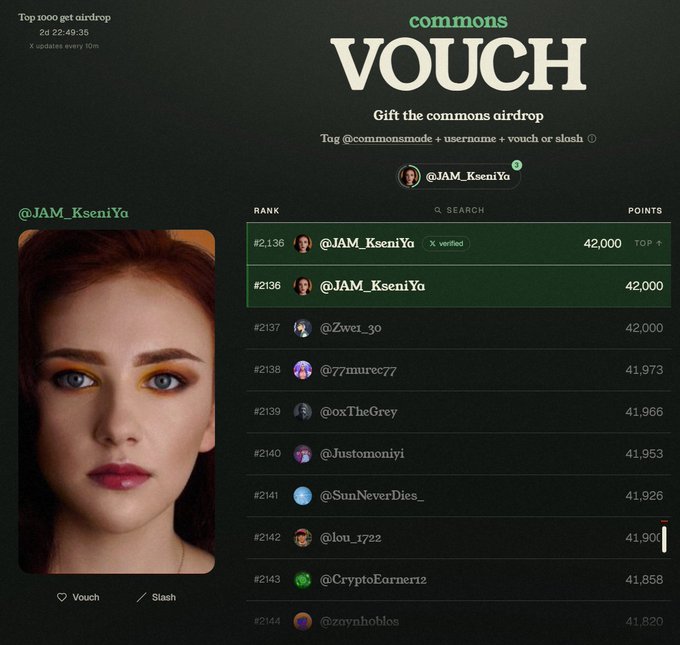
Task: Click the @0xTheGrey avatar
Action: coord(303,412)
